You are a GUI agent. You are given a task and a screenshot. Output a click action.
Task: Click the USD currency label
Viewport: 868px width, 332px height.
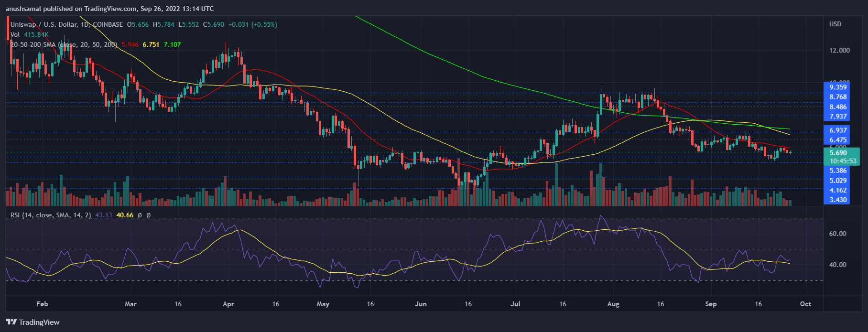[x=835, y=24]
